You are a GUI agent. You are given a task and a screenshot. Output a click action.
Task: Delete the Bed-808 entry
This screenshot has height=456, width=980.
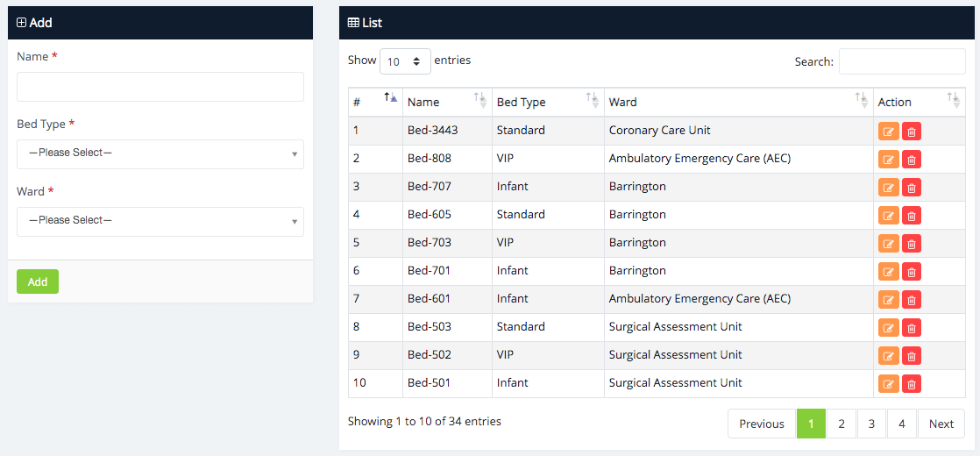(x=912, y=159)
